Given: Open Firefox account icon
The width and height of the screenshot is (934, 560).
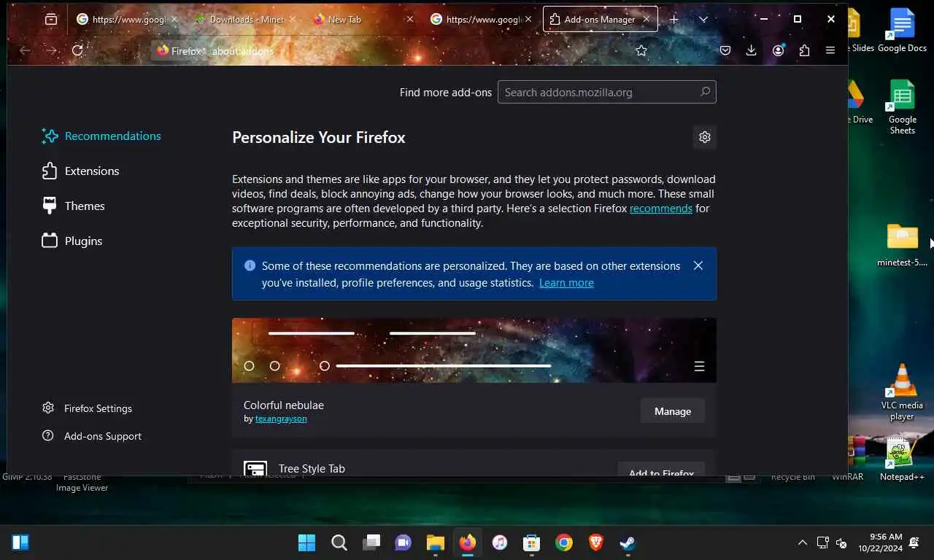Looking at the screenshot, I should (x=779, y=50).
